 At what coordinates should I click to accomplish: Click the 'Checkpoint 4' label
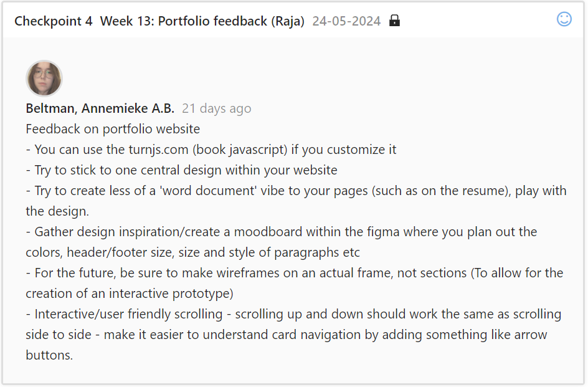(54, 21)
